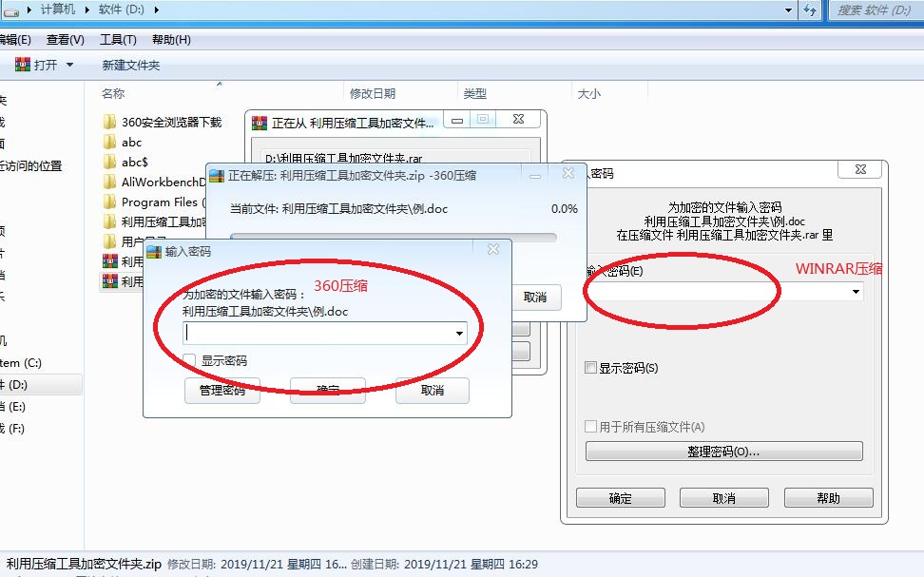
Task: Click 取消 in the 正在解压 window
Action: pos(535,297)
